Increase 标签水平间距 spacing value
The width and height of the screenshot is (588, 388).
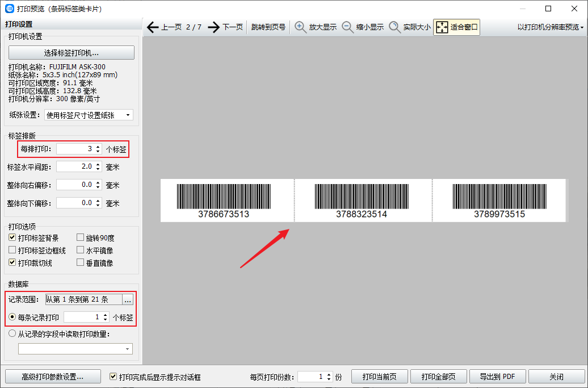(x=98, y=164)
